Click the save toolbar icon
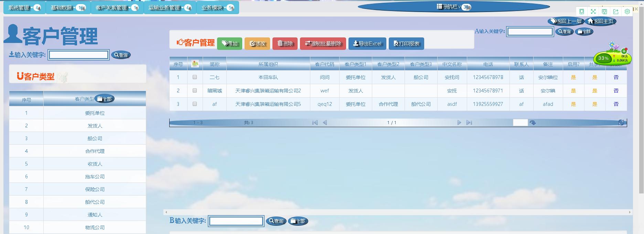This screenshot has height=234, width=644. [x=604, y=11]
